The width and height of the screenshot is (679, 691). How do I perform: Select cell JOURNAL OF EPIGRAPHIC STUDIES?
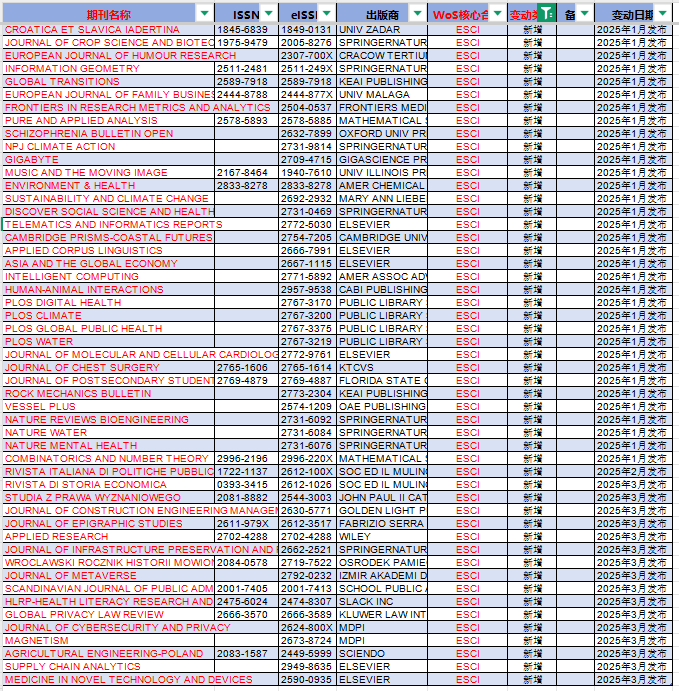pos(108,524)
